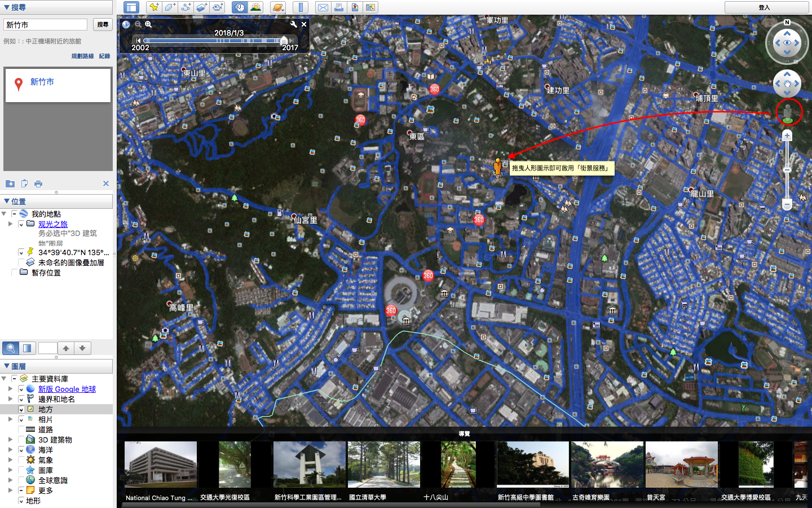The height and width of the screenshot is (508, 812).
Task: Collapse the 位置 (Places) panel header
Action: [x=7, y=202]
